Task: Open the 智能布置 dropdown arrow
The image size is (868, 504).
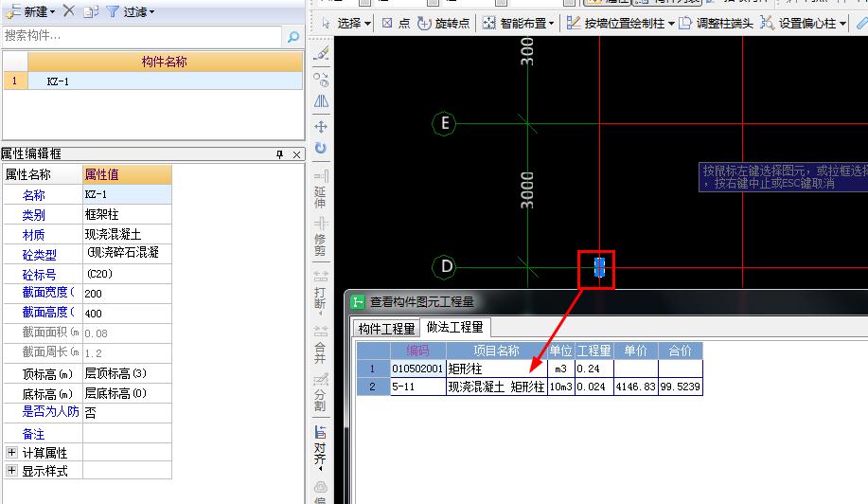Action: pyautogui.click(x=551, y=24)
